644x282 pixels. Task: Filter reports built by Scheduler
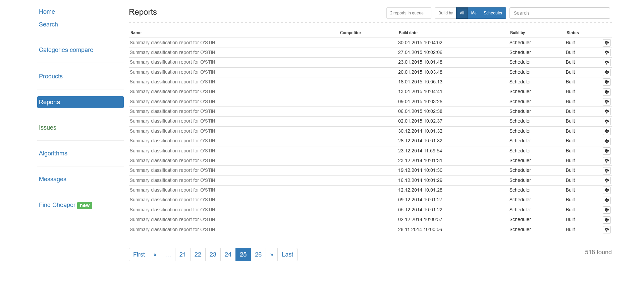click(x=493, y=13)
